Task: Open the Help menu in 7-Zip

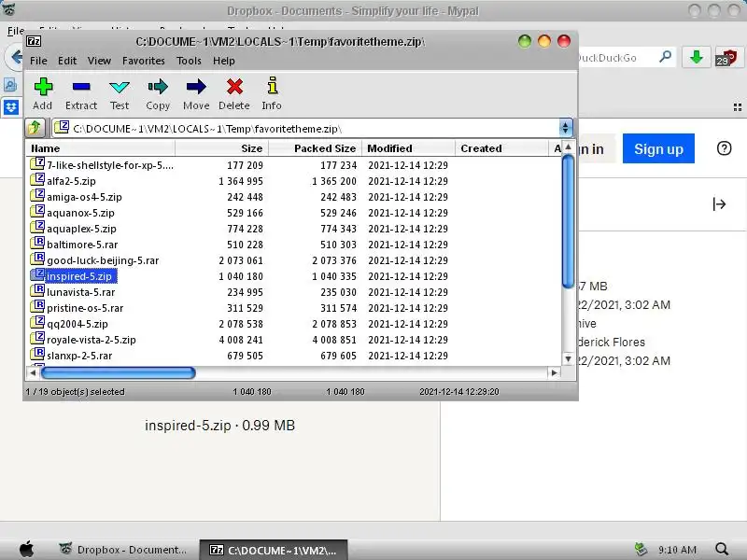Action: pos(223,61)
